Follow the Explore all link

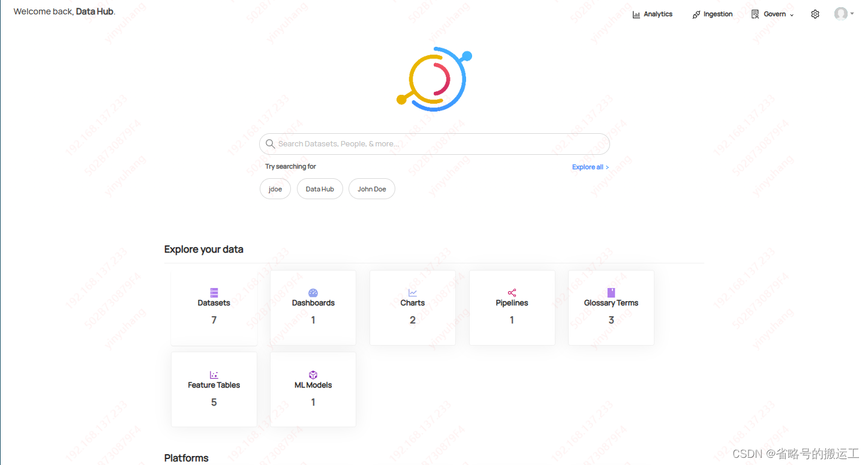pyautogui.click(x=590, y=167)
